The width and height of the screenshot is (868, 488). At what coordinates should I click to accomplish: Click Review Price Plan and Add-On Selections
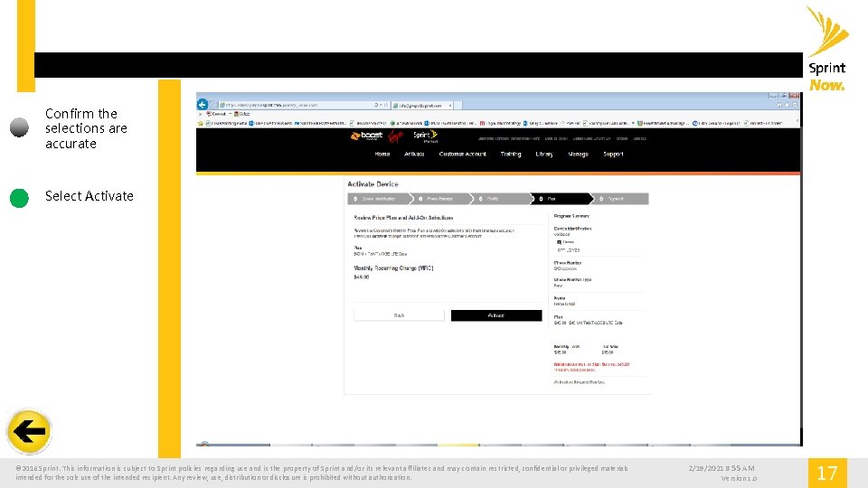point(403,218)
